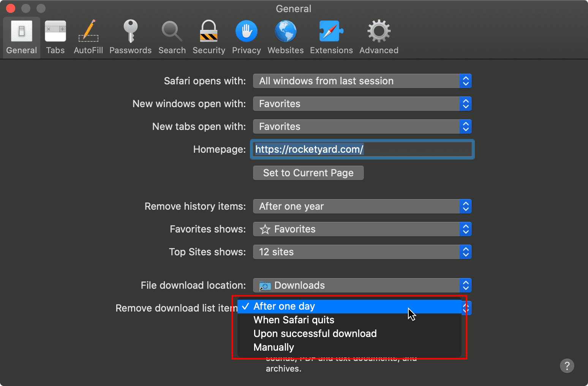The image size is (588, 386).
Task: Show Privacy settings
Action: coord(246,37)
